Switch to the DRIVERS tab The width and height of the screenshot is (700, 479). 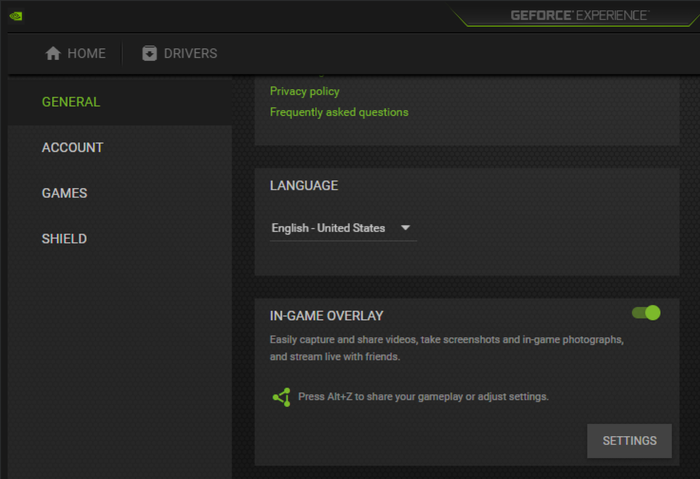coord(179,53)
